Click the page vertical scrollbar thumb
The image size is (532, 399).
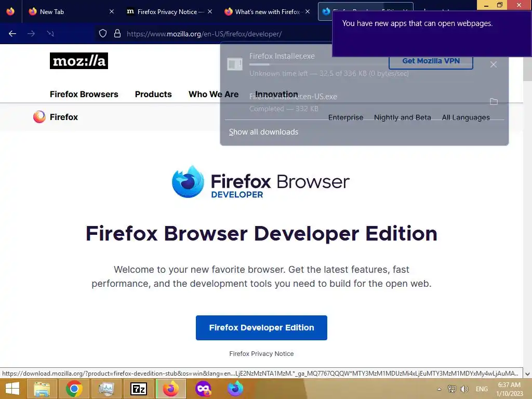[x=527, y=69]
